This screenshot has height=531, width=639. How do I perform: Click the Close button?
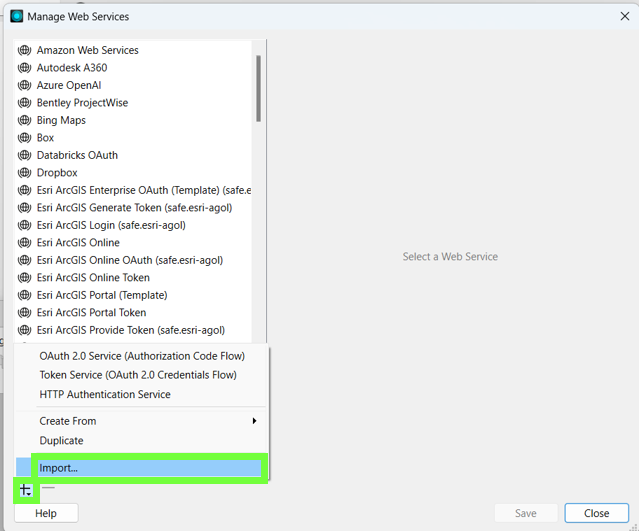[x=597, y=513]
